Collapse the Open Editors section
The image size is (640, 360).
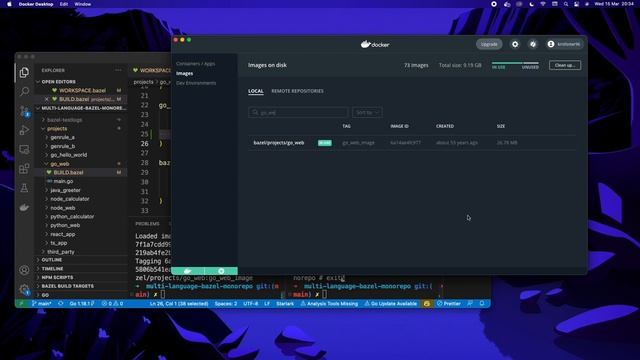[x=58, y=82]
